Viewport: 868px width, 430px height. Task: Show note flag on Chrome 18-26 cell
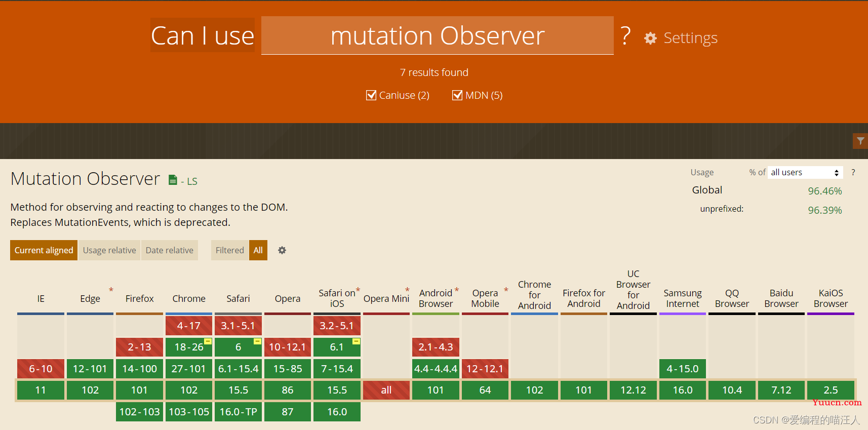[x=208, y=341]
